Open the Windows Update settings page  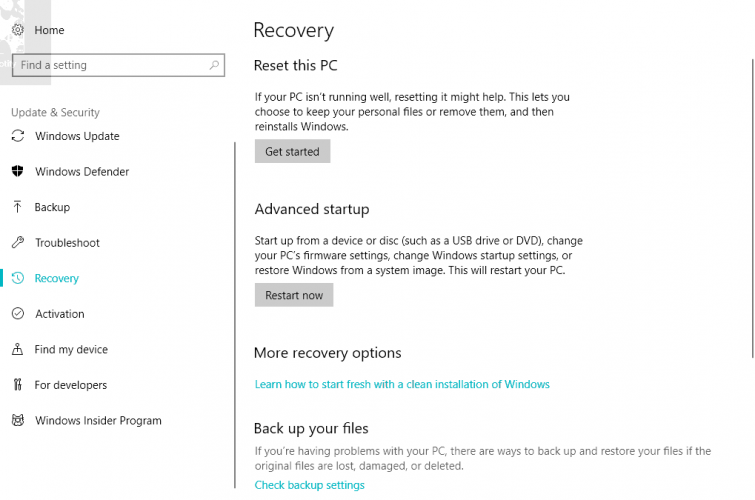click(77, 136)
